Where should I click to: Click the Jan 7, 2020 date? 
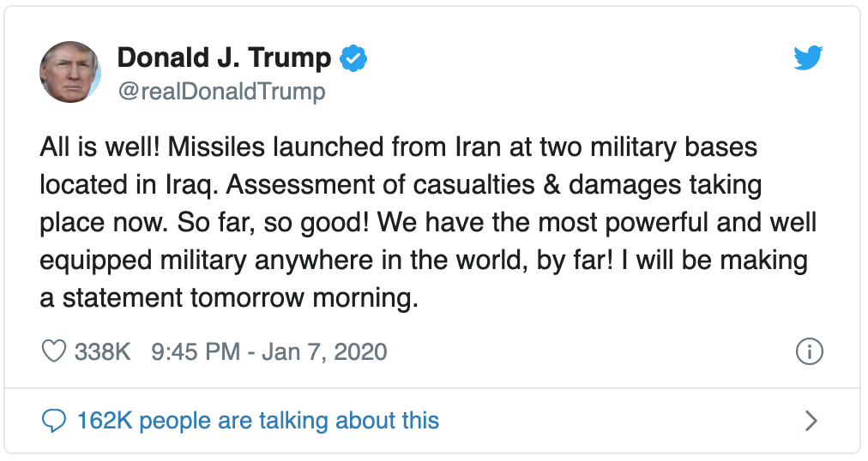coord(324,352)
